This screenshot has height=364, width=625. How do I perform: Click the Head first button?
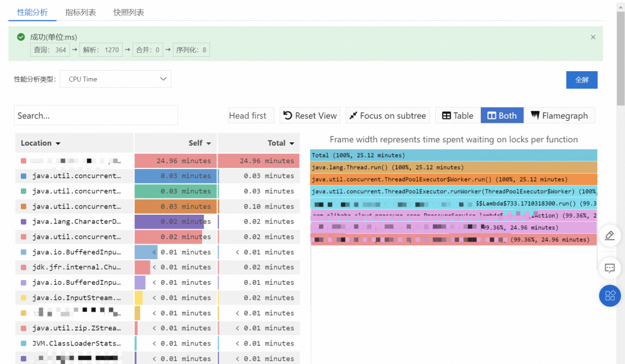(x=251, y=116)
